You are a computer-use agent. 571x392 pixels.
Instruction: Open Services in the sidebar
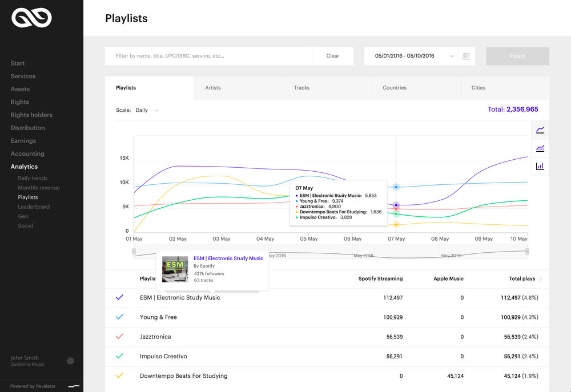[23, 76]
